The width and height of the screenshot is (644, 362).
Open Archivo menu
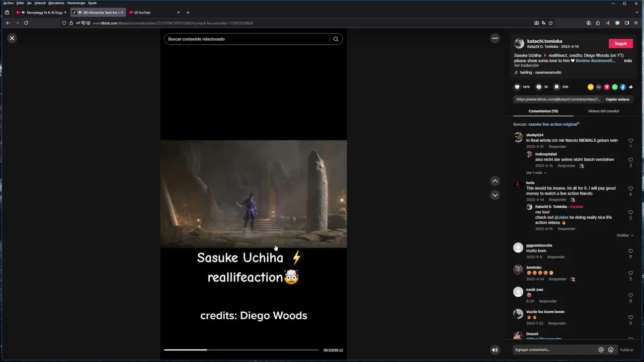pos(9,3)
